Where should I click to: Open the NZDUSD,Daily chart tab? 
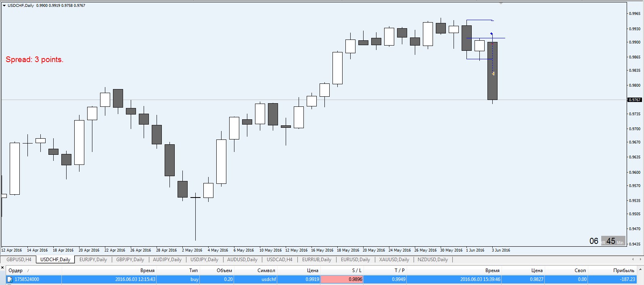(433, 260)
